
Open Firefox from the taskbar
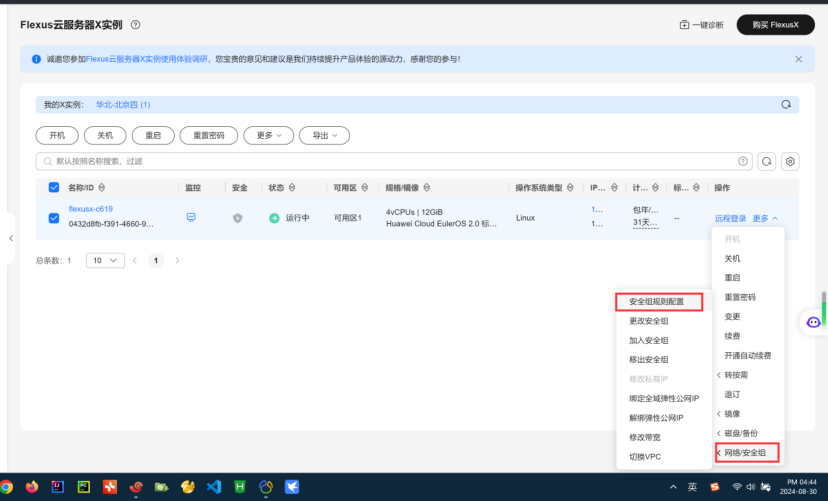click(x=32, y=486)
